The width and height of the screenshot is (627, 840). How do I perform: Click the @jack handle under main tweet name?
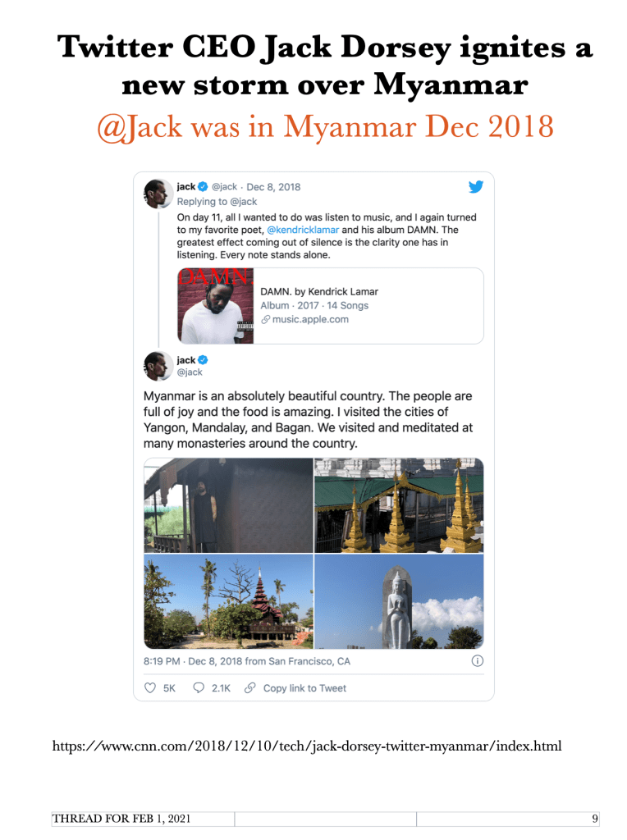(190, 372)
